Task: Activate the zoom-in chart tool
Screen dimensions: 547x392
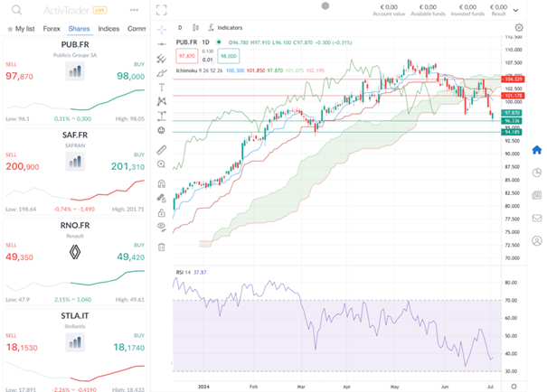Action: 161,164
